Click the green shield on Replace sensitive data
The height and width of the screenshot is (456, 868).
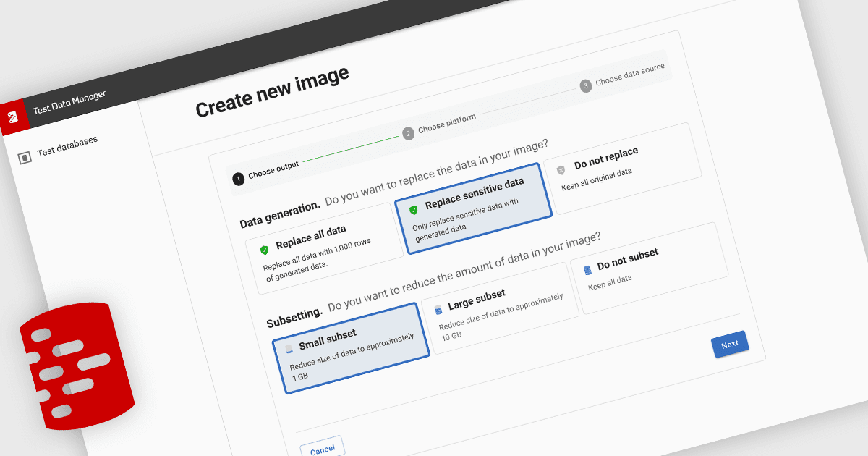[413, 210]
